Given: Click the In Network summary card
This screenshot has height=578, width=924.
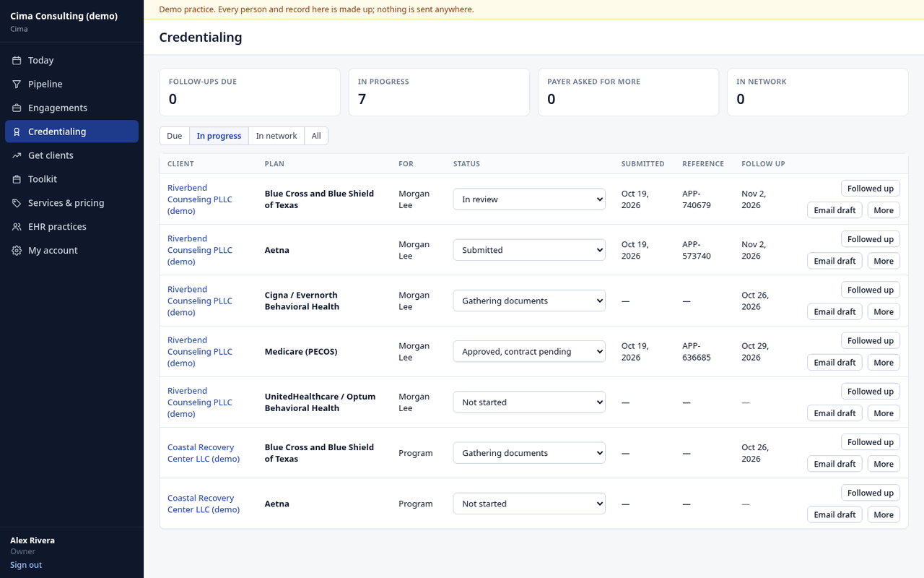Looking at the screenshot, I should point(817,92).
